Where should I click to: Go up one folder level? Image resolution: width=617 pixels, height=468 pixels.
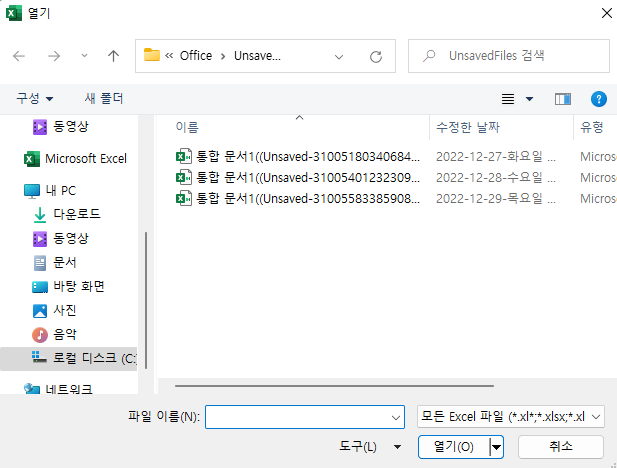click(x=113, y=56)
